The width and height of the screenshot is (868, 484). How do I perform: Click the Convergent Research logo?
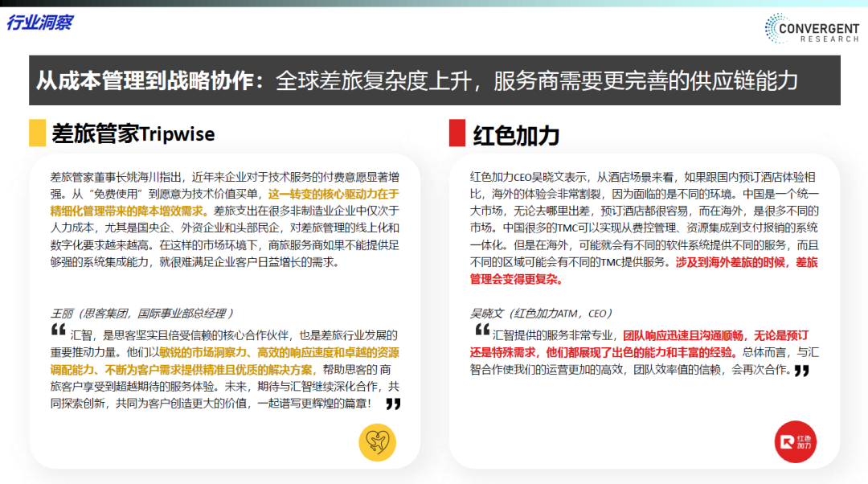tap(812, 28)
